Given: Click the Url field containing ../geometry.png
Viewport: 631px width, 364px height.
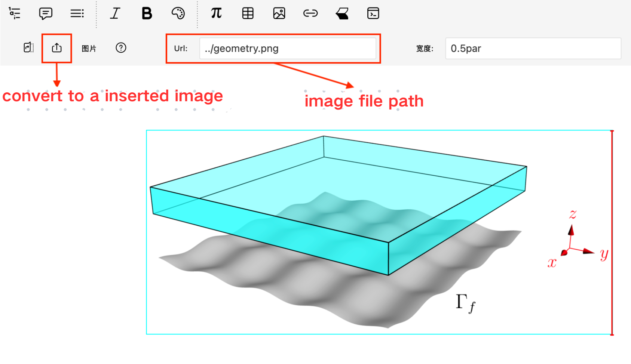Looking at the screenshot, I should click(287, 49).
